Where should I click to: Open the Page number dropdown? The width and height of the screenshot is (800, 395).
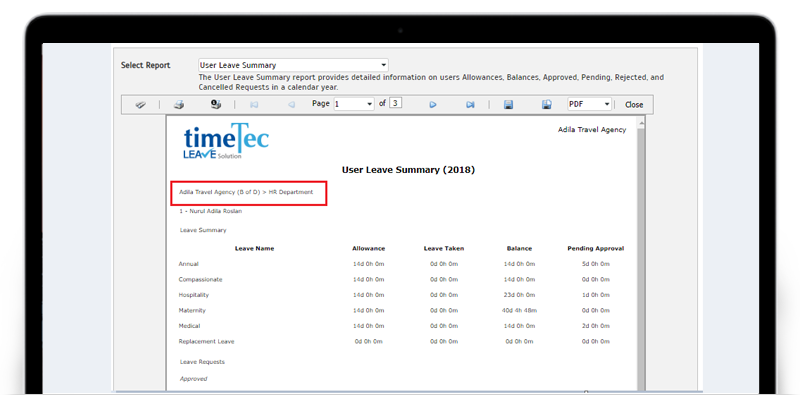click(x=354, y=104)
